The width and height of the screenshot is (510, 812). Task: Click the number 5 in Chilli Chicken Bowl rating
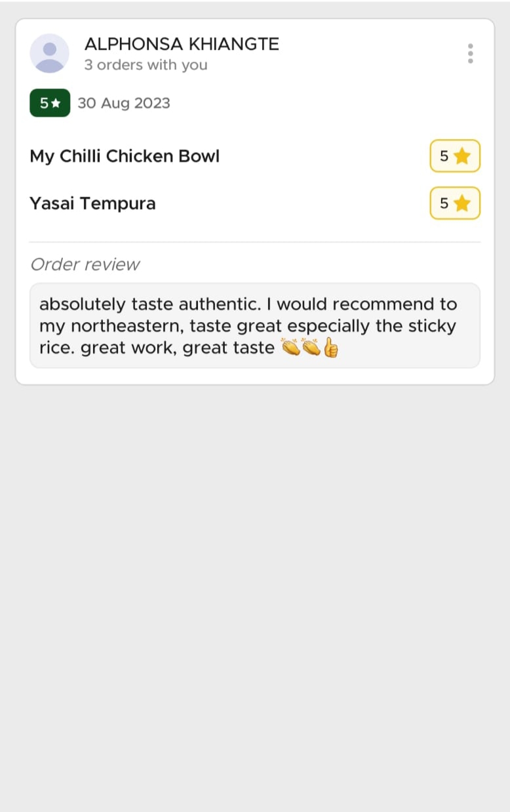point(444,156)
